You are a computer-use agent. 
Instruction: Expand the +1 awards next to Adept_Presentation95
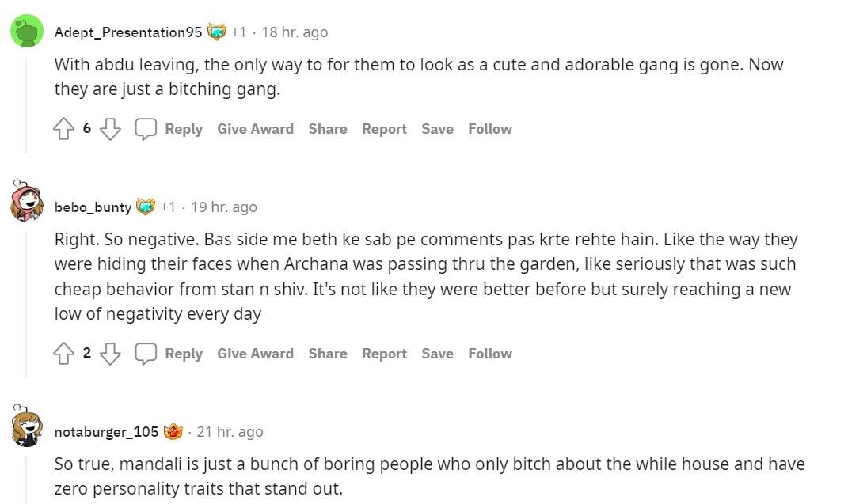point(238,32)
